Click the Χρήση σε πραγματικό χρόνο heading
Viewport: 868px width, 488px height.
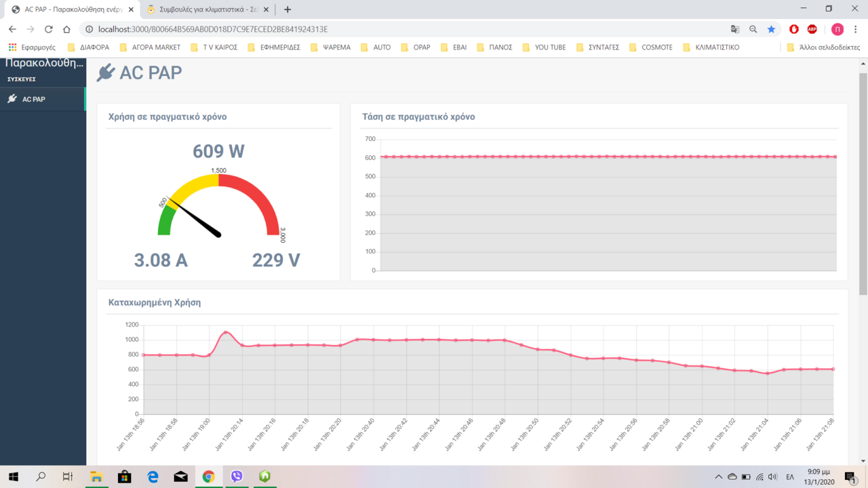(x=167, y=117)
